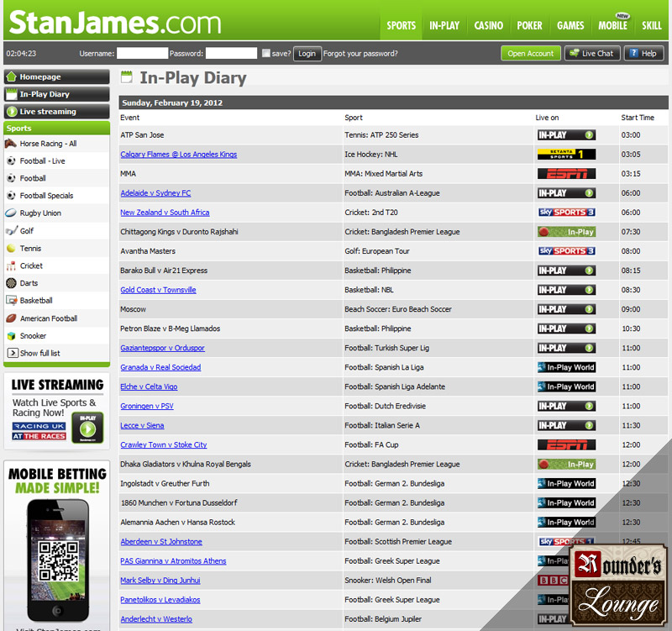The image size is (672, 631).
Task: Click the Darts board icon
Action: click(11, 283)
